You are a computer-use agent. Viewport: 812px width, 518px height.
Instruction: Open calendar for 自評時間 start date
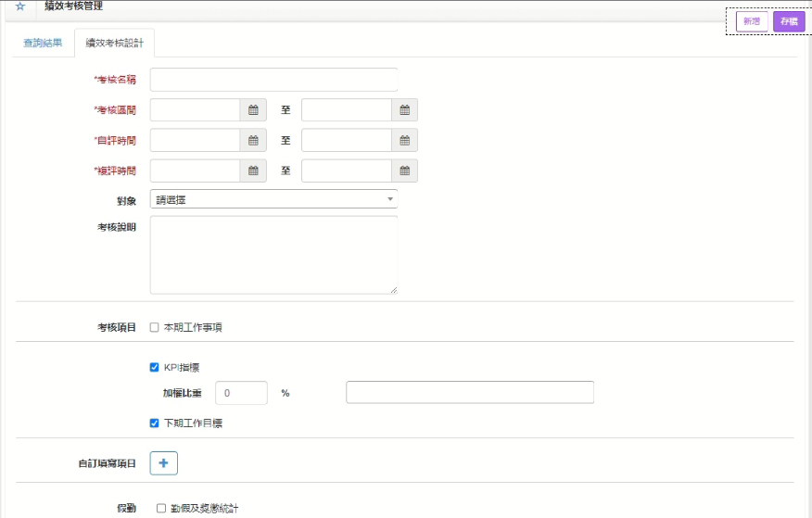click(253, 141)
